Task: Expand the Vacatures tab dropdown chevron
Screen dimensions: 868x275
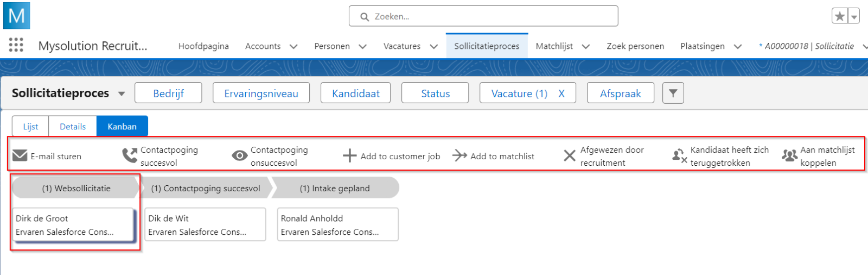Action: [433, 47]
